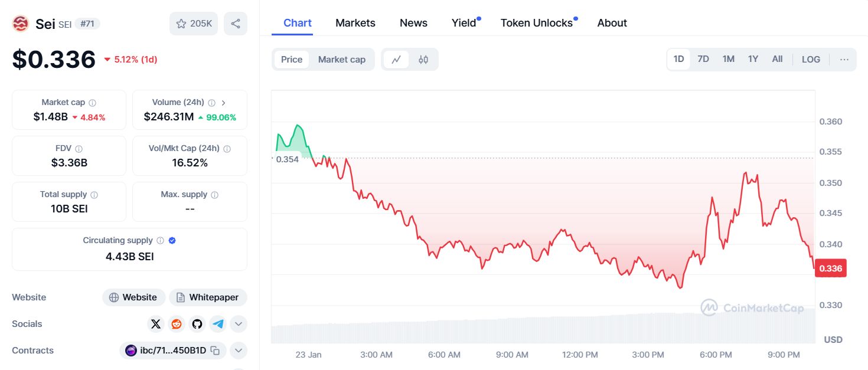Select All time range
This screenshot has height=370, width=868.
click(777, 59)
